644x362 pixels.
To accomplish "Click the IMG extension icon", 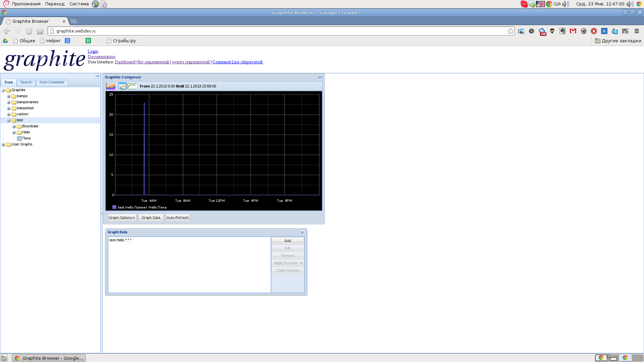I will click(625, 31).
